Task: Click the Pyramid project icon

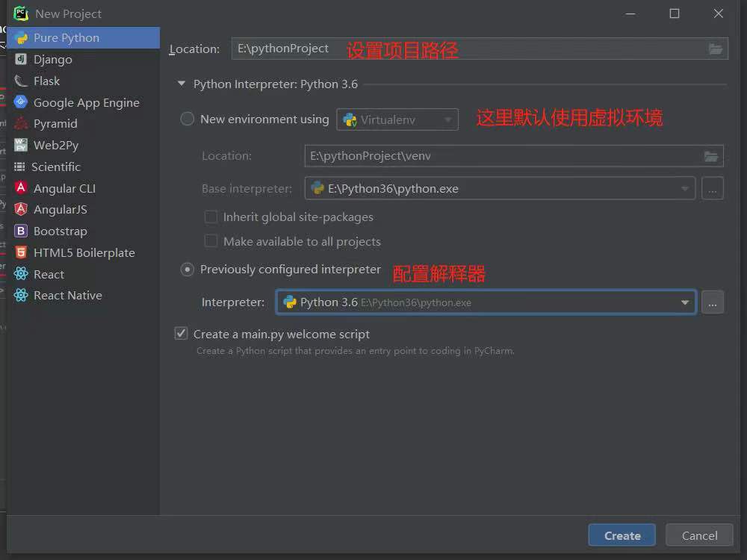Action: 20,123
